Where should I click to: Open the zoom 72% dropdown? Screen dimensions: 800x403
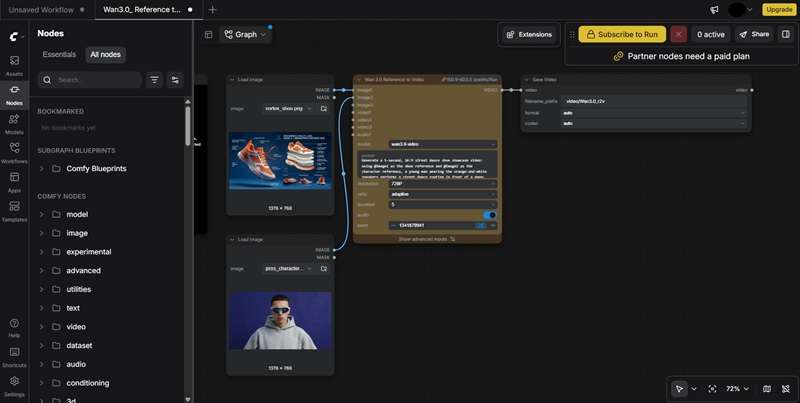(x=738, y=389)
